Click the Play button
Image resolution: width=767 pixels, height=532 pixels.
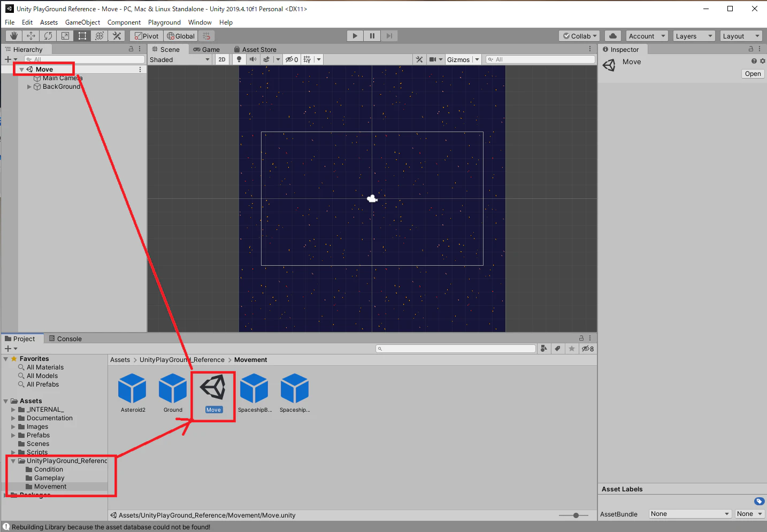pos(355,36)
